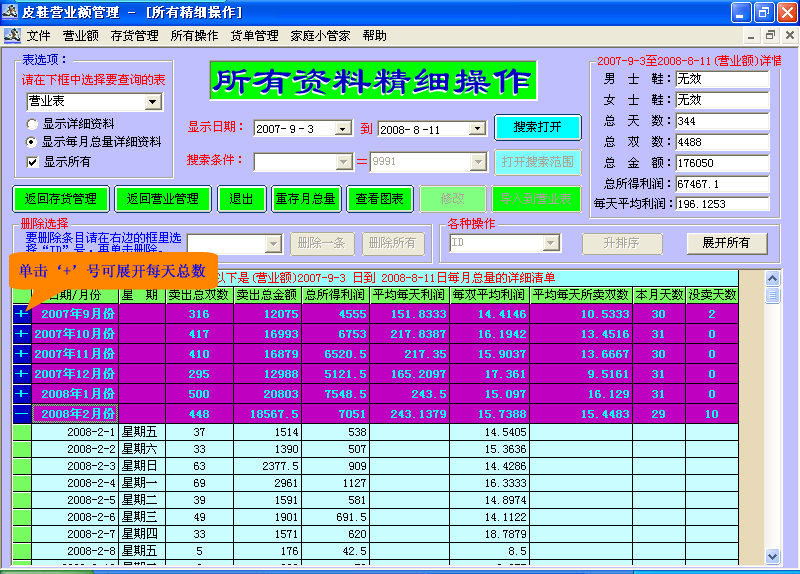This screenshot has height=574, width=800.
Task: Expand the 2007年10月份 row plus sign
Action: click(22, 334)
